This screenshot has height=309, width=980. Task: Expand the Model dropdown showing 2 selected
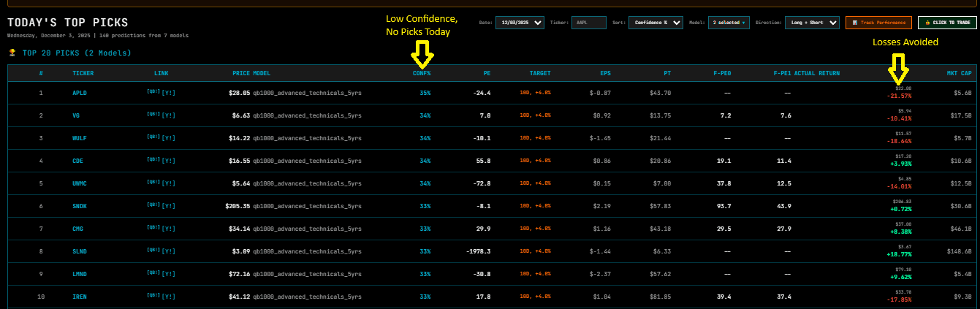(729, 23)
